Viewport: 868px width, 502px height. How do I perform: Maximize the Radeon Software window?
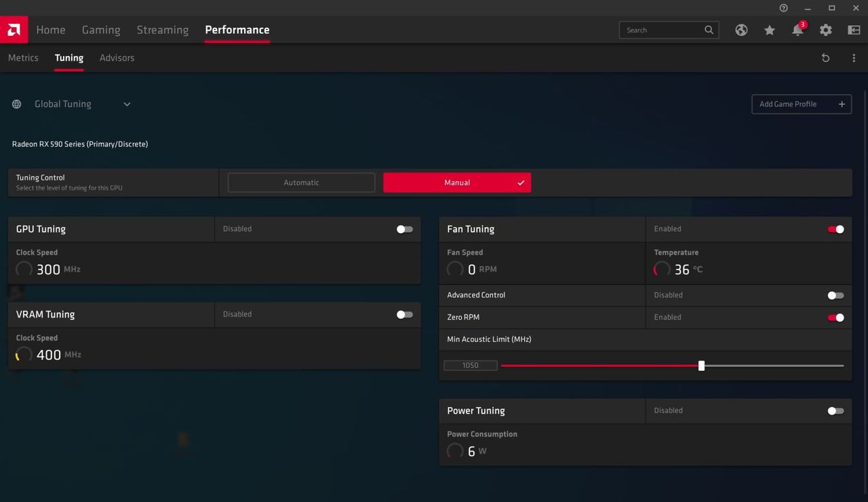point(832,8)
